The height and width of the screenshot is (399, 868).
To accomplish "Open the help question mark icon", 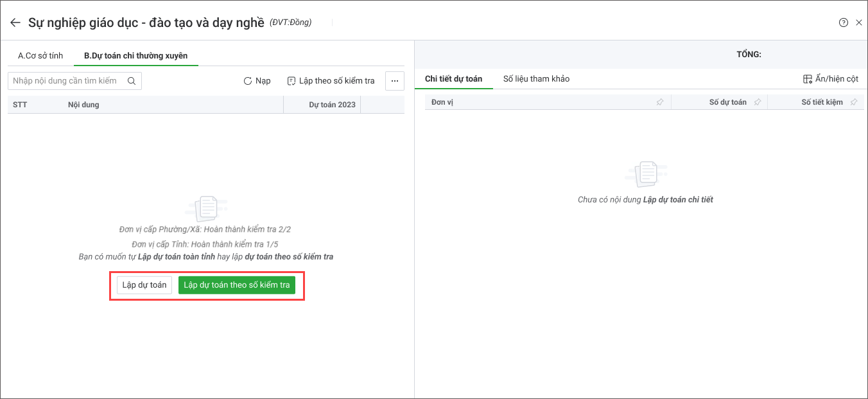I will pos(844,22).
